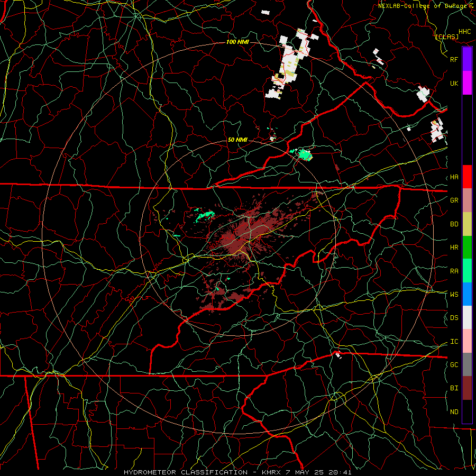476x476 pixels.
Task: Click the light pink IC color swatch
Action: coord(467,341)
